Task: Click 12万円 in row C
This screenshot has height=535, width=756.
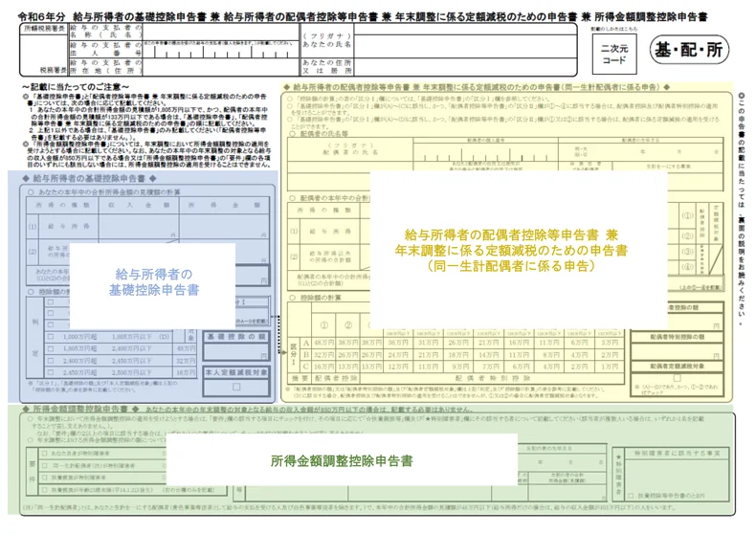Action: 398,367
